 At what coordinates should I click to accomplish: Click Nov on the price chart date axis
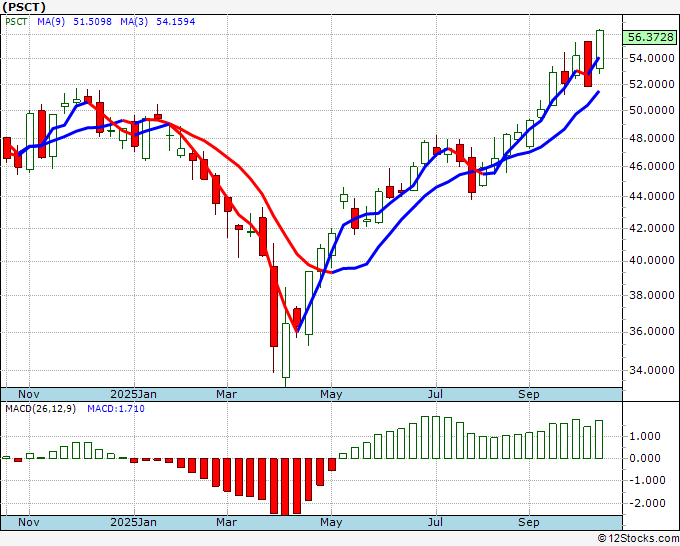[x=29, y=394]
